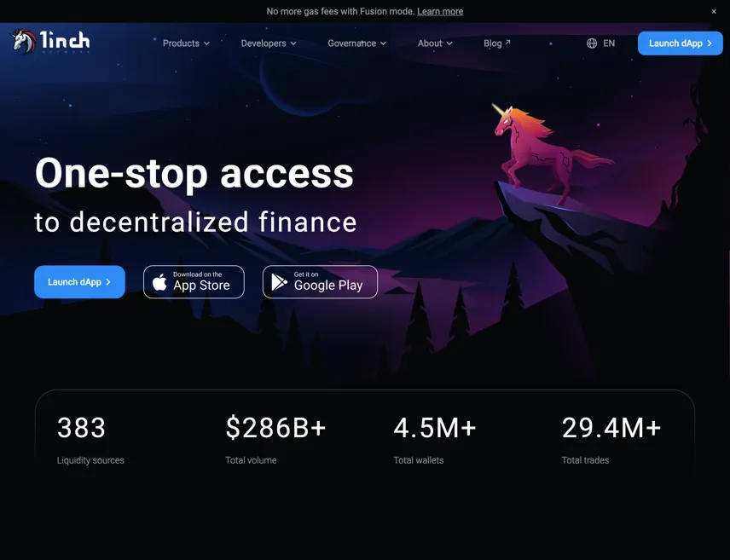This screenshot has height=560, width=730.
Task: Click arrow icon in hero Launch dApp button
Action: coord(108,282)
